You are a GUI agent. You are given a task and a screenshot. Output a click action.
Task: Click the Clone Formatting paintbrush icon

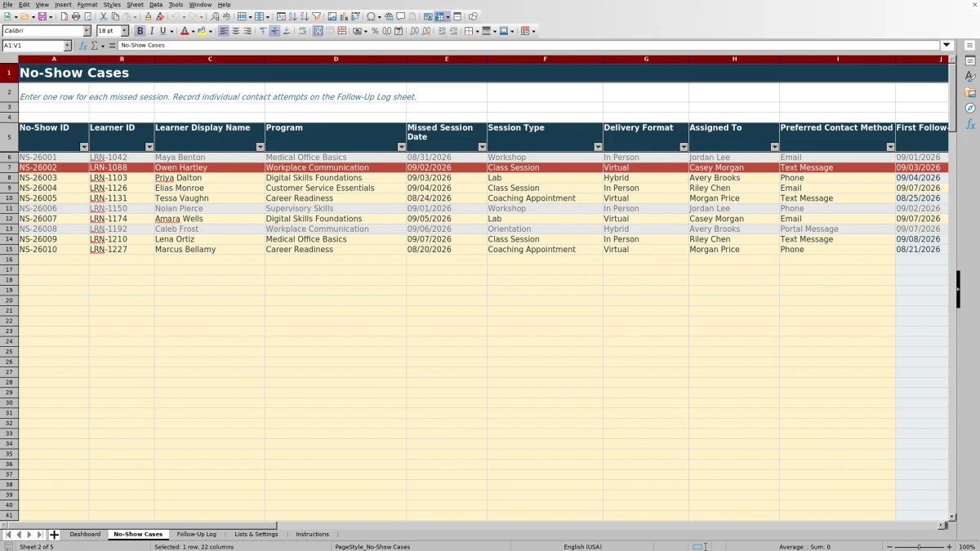149,16
